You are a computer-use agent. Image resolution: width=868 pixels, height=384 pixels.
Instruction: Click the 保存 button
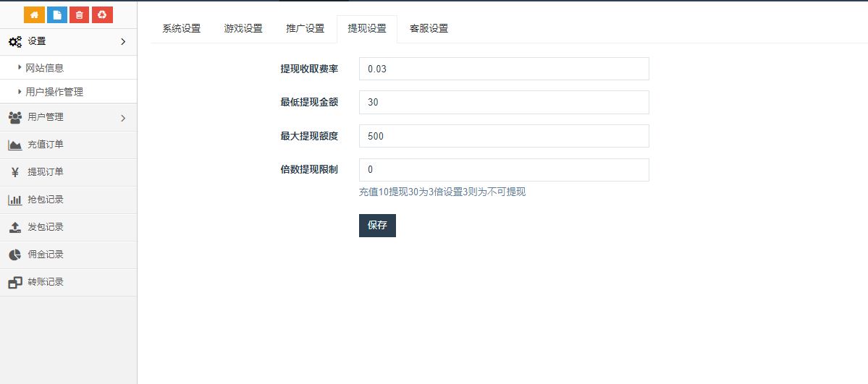378,225
